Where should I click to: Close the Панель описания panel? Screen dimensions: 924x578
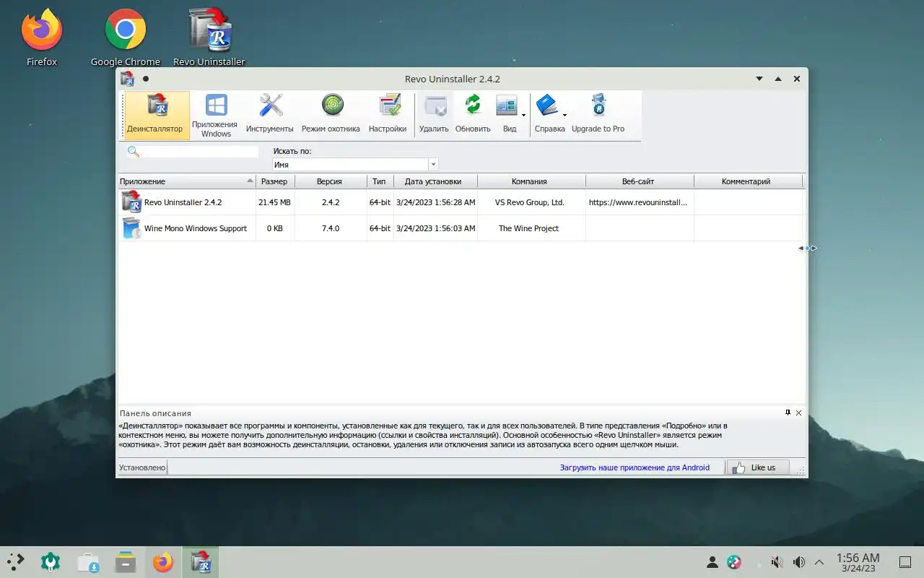point(798,413)
